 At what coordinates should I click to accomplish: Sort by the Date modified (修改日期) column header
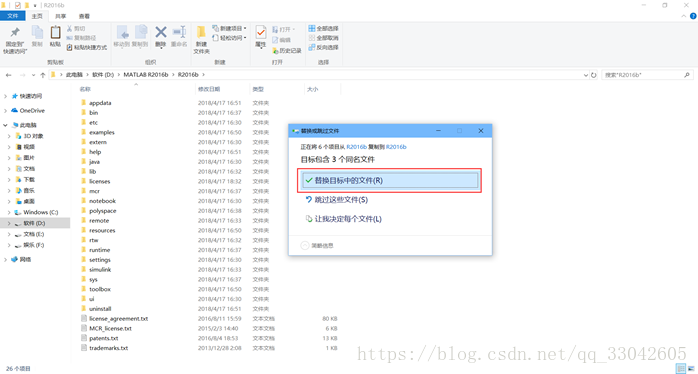(209, 89)
